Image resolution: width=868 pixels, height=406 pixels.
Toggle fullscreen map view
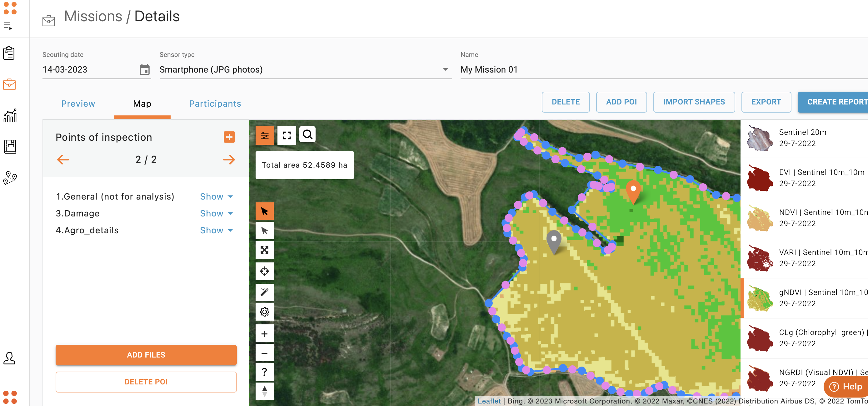tap(287, 135)
